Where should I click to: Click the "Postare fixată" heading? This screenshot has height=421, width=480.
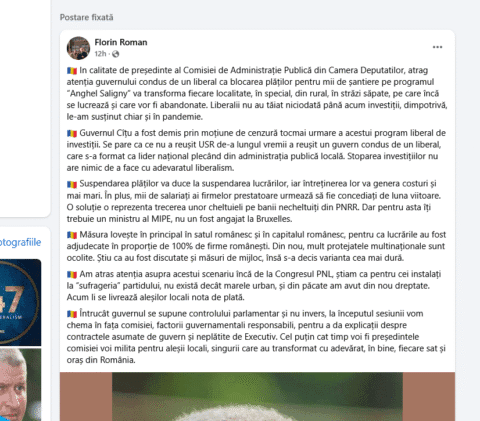[87, 17]
